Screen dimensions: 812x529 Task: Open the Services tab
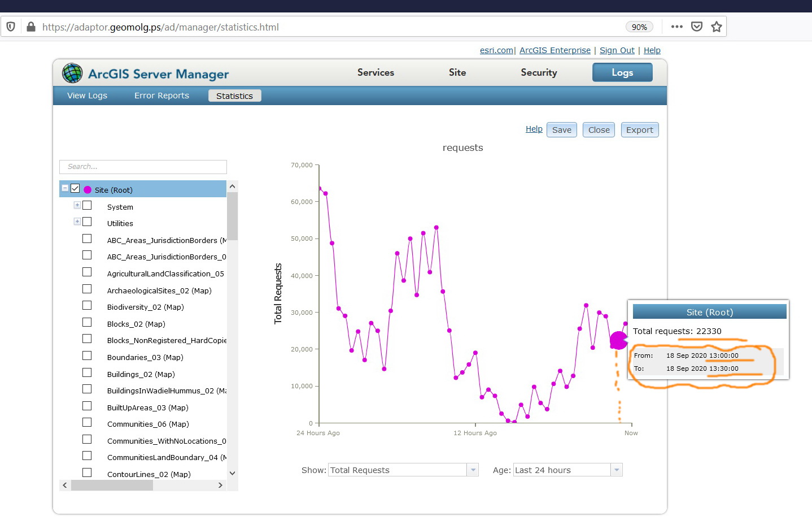(x=376, y=72)
